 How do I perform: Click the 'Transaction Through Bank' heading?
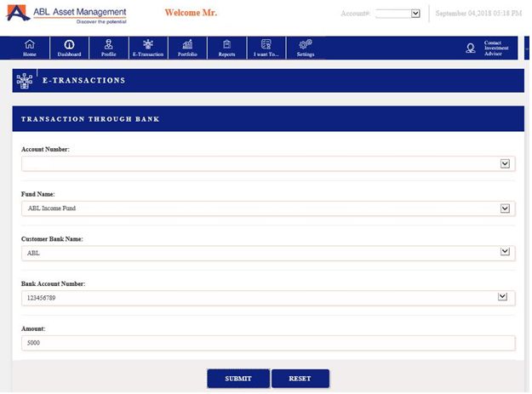90,119
